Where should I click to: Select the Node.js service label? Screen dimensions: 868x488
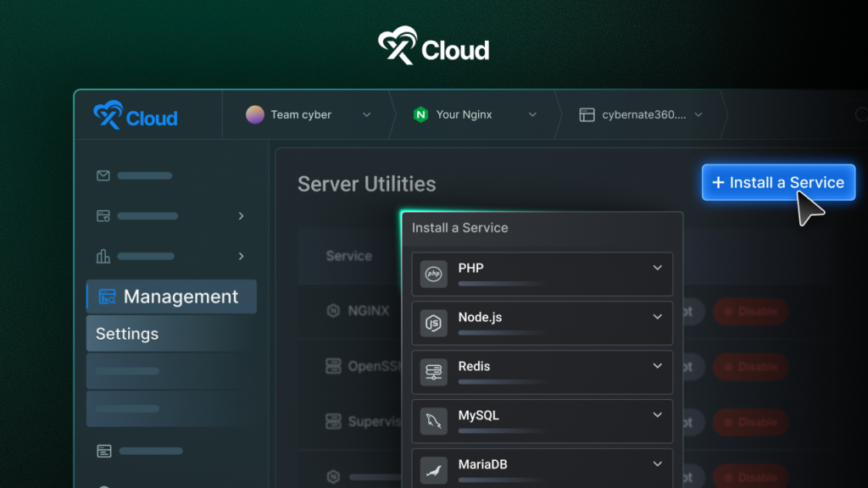(x=480, y=318)
